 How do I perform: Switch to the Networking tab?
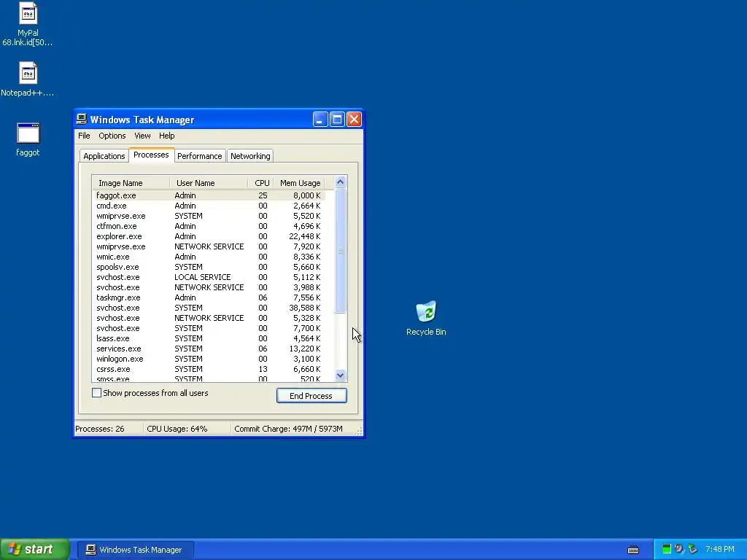[250, 156]
